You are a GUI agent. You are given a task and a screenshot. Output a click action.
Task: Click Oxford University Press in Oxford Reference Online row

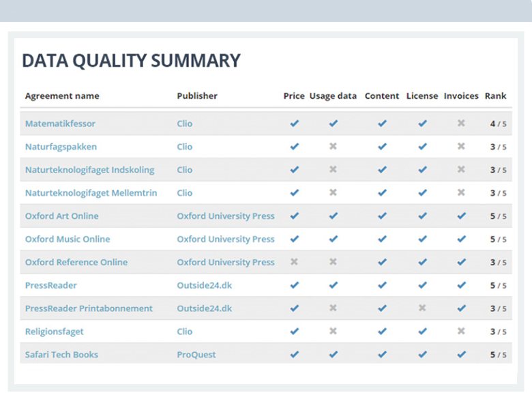click(x=226, y=263)
